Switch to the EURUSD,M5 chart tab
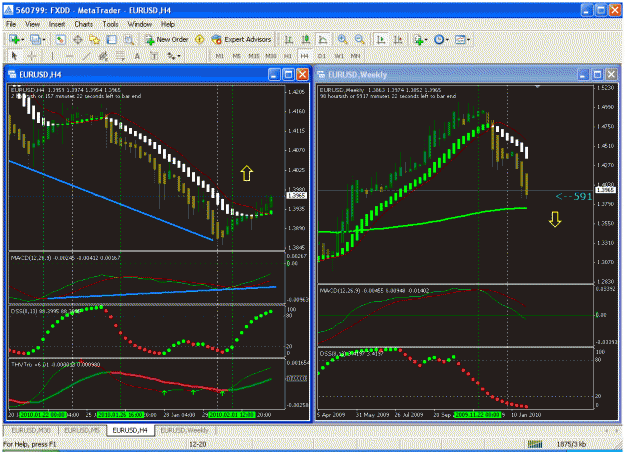 tap(82, 430)
